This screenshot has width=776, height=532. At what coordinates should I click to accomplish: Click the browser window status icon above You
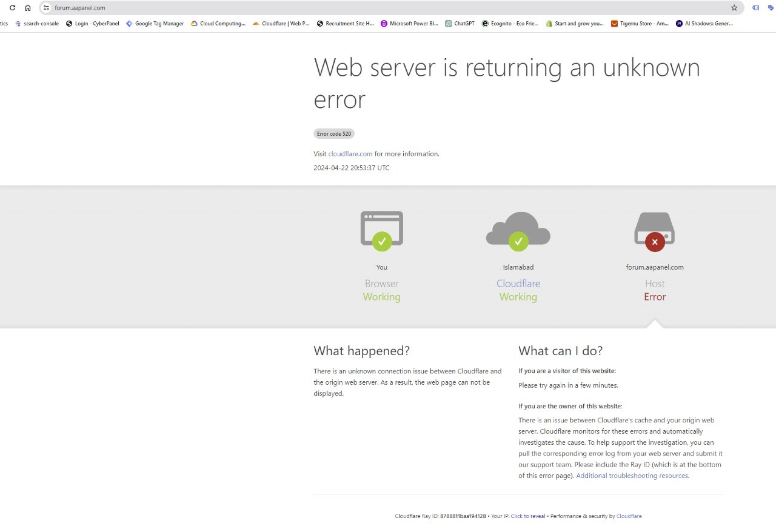(x=382, y=231)
